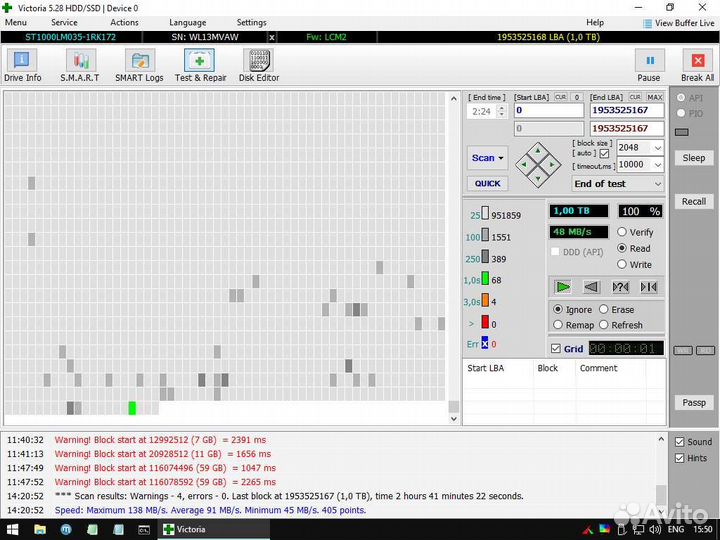
Task: Toggle the block size auto checkbox
Action: (x=604, y=153)
